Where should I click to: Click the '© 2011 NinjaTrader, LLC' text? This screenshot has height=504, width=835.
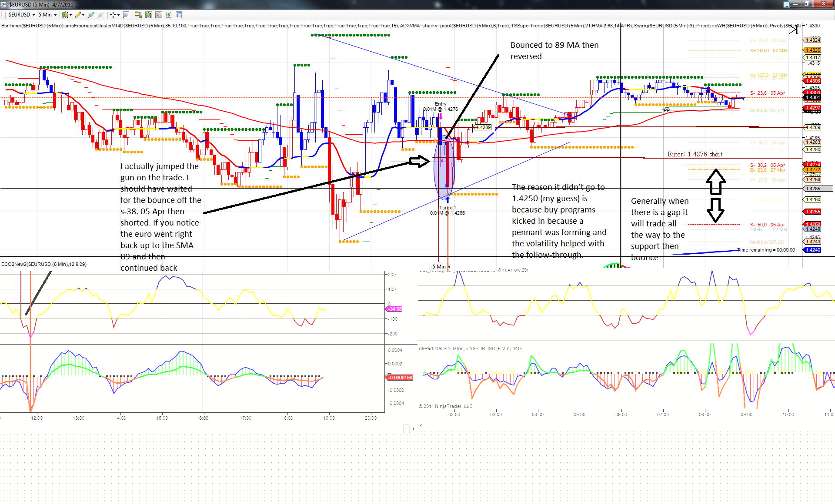tap(445, 406)
